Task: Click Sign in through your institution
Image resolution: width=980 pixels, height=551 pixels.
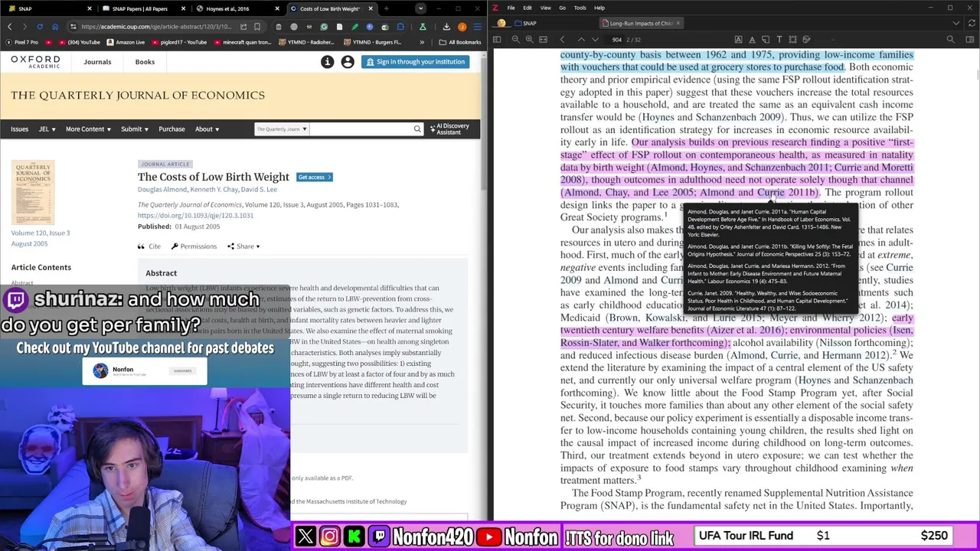Action: (x=416, y=62)
